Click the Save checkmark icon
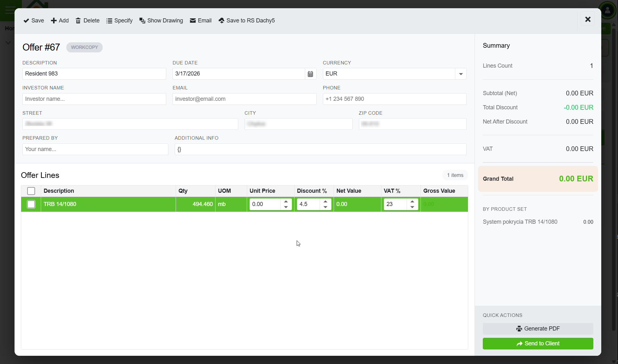This screenshot has width=618, height=364. tap(26, 21)
